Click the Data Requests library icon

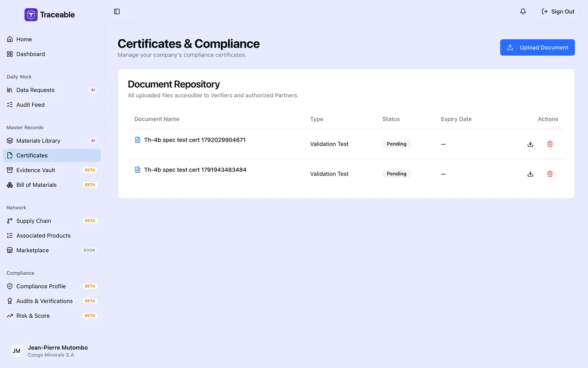click(x=10, y=90)
